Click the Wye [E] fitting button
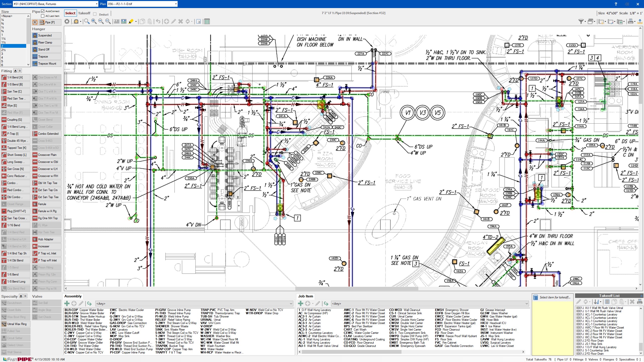644x362 pixels. coord(16,106)
